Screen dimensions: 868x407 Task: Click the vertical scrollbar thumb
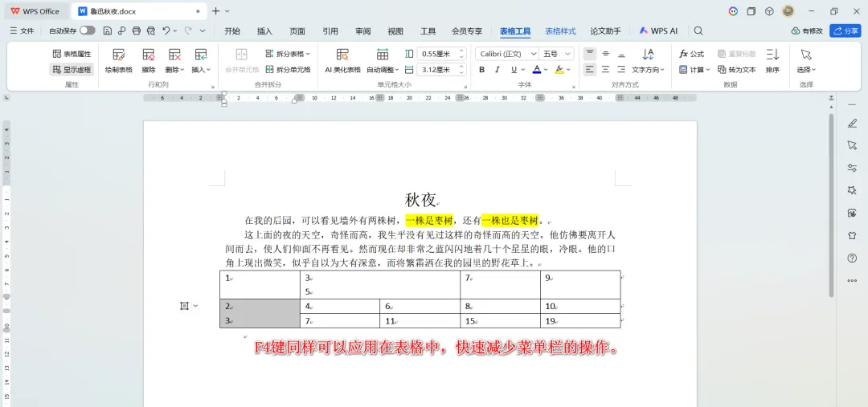pos(831,205)
